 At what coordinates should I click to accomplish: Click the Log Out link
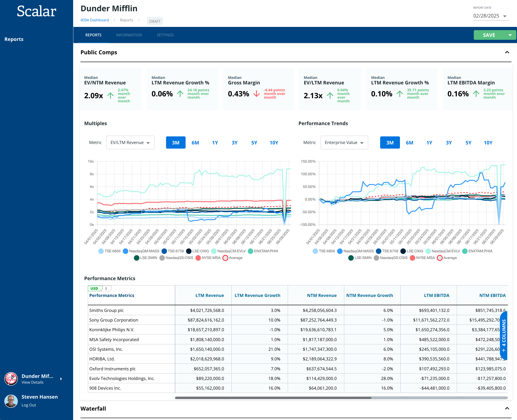(29, 405)
